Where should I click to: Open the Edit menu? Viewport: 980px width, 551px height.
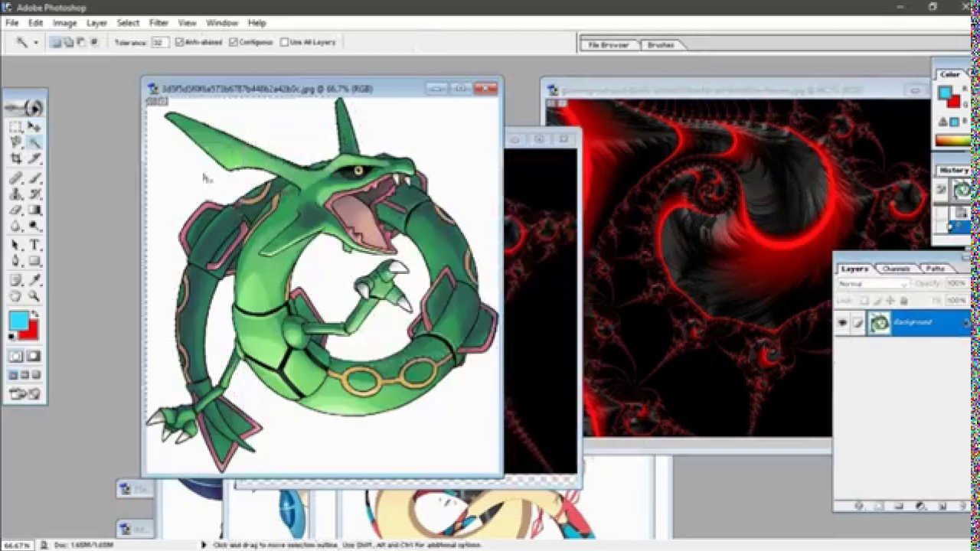point(36,23)
